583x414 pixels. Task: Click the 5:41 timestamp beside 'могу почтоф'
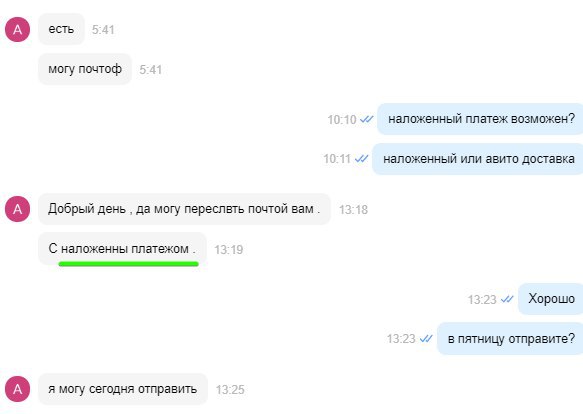(151, 70)
